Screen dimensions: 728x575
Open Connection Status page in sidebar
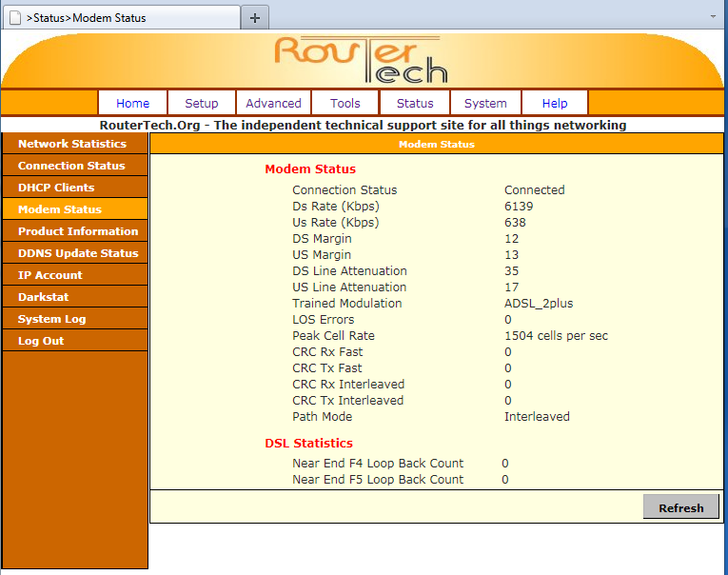coord(75,166)
